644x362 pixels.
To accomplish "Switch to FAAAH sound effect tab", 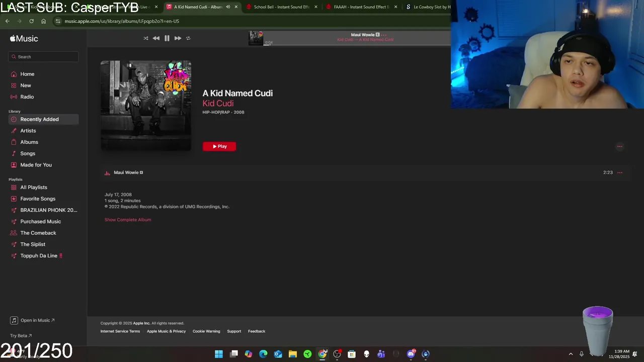I will point(361,7).
